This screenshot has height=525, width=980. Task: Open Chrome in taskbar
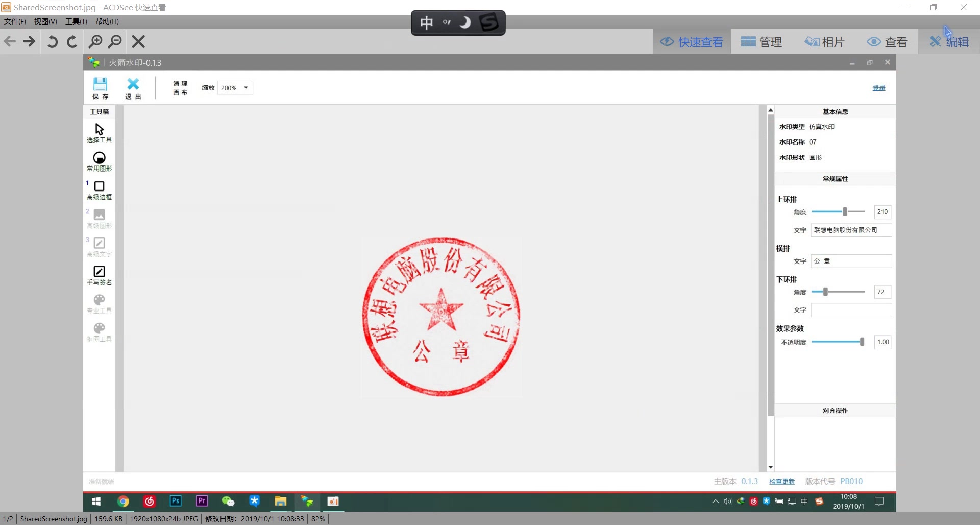click(123, 502)
